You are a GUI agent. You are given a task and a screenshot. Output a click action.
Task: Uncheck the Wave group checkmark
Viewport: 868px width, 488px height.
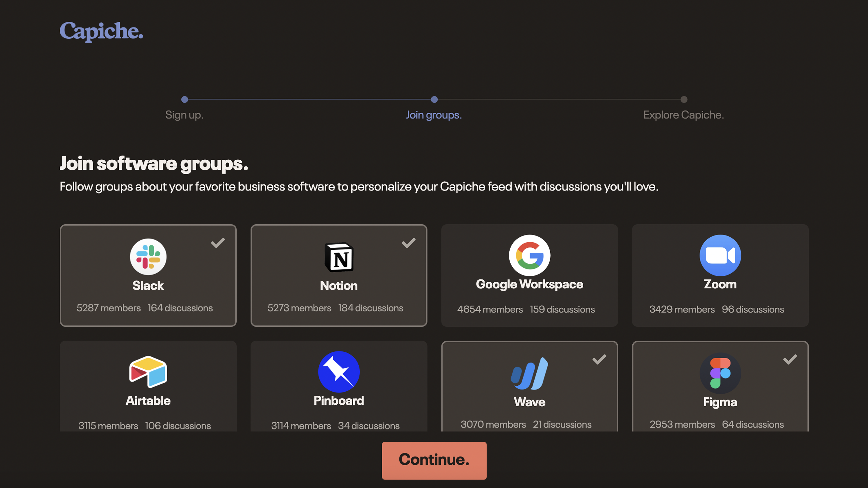coord(599,359)
